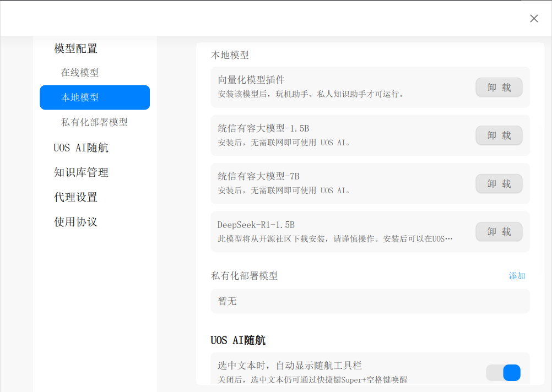Viewport: 552px width, 392px height.
Task: Click the 本地模型 section heading
Action: 230,55
